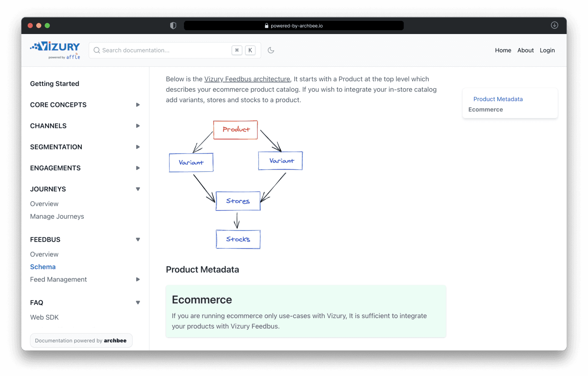588x376 pixels.
Task: Collapse the FEEDBUS section
Action: [138, 239]
